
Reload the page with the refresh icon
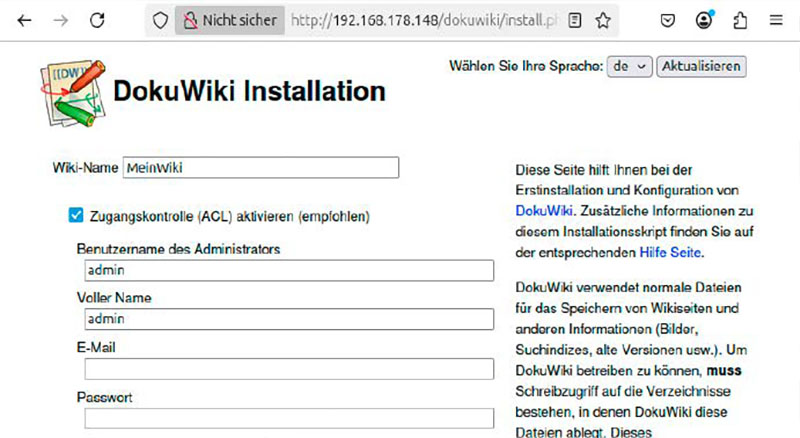pos(97,20)
